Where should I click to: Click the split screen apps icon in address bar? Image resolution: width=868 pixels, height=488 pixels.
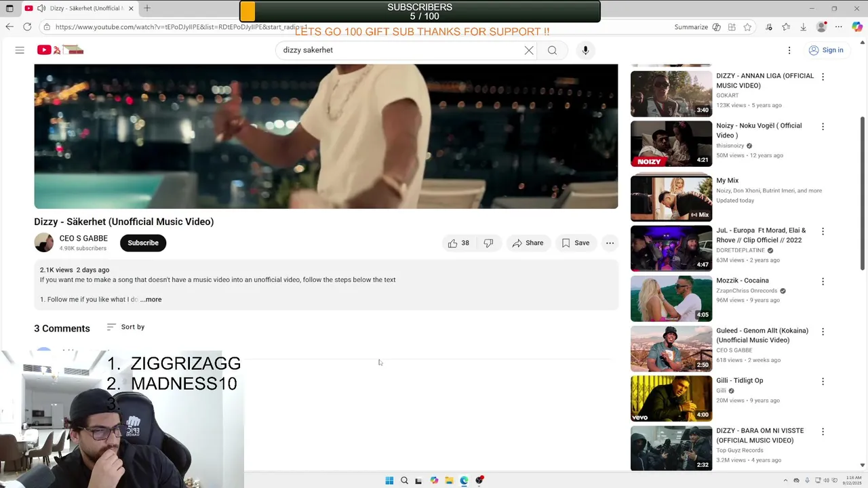pos(732,27)
